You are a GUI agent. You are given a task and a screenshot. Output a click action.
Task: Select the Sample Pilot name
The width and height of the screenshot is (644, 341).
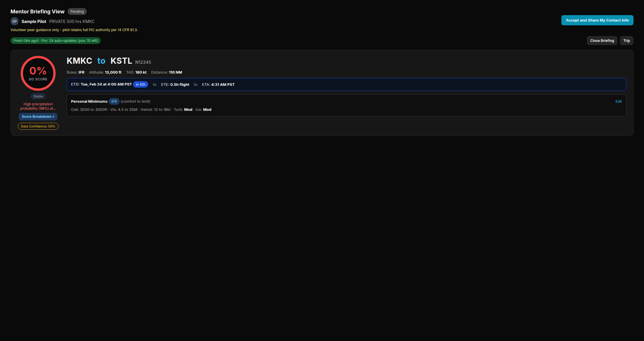34,22
